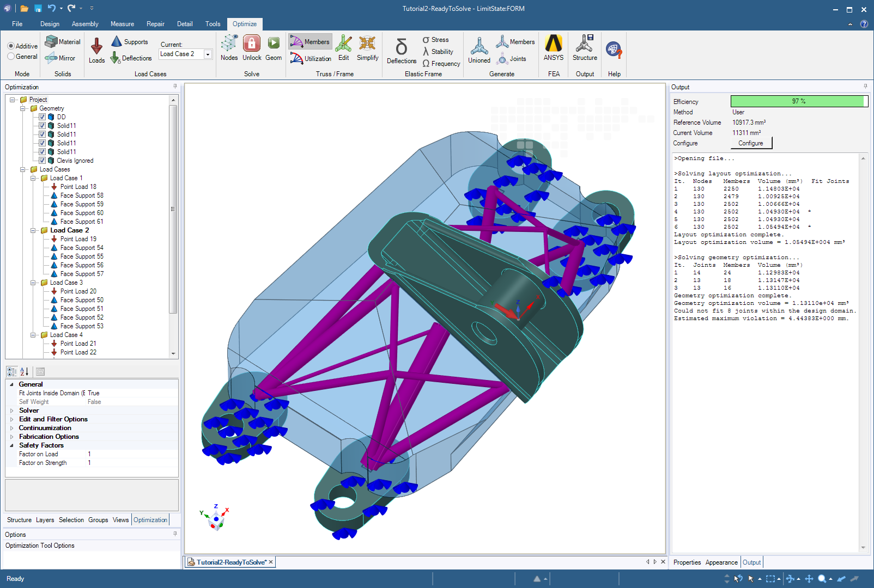Viewport: 874px width, 588px height.
Task: Uncheck the fourth Solid11 checkbox
Action: click(x=42, y=152)
